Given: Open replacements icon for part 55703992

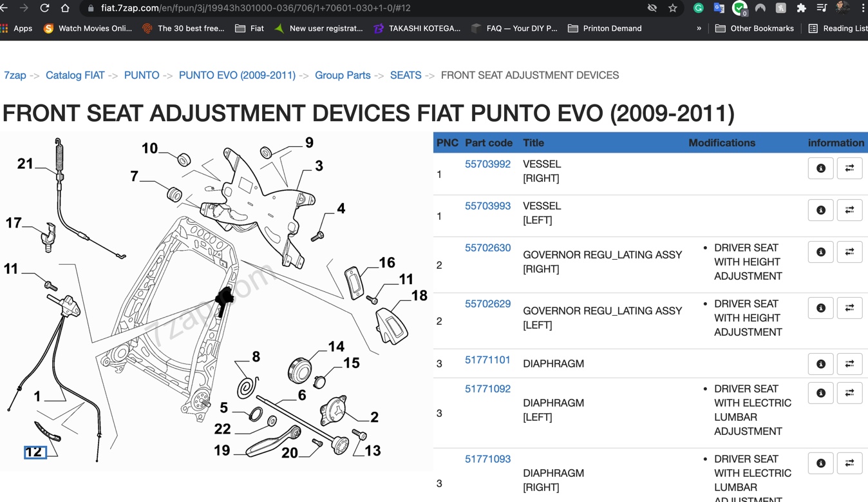Looking at the screenshot, I should pyautogui.click(x=849, y=168).
